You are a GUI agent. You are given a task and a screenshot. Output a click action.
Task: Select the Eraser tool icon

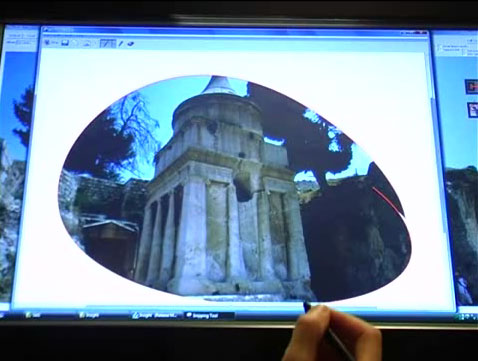point(131,43)
